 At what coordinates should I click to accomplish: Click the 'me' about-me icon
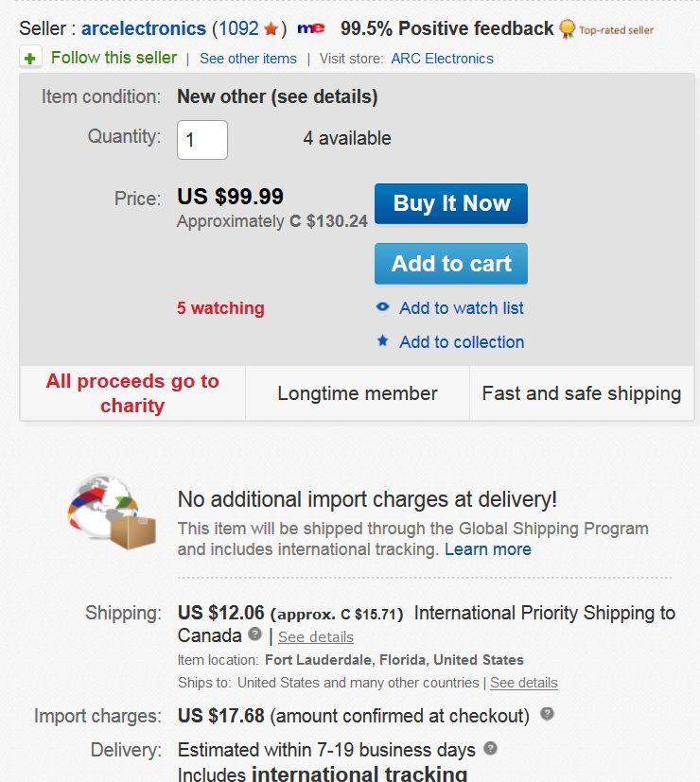click(310, 29)
